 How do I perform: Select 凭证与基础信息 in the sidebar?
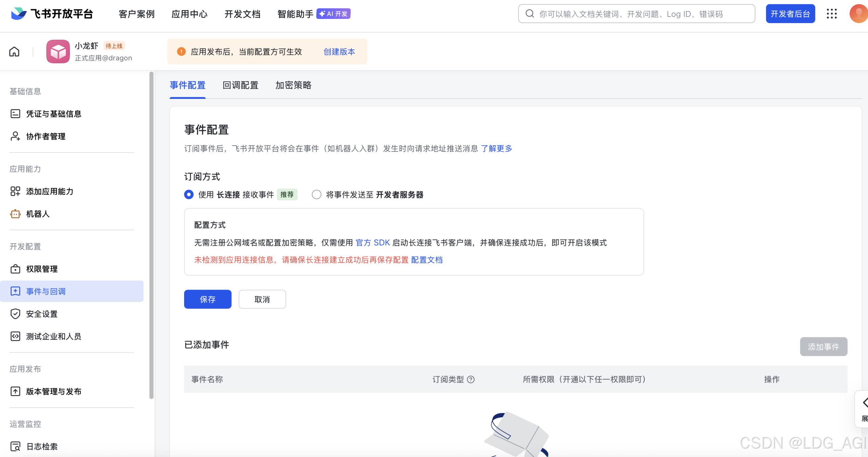(53, 114)
